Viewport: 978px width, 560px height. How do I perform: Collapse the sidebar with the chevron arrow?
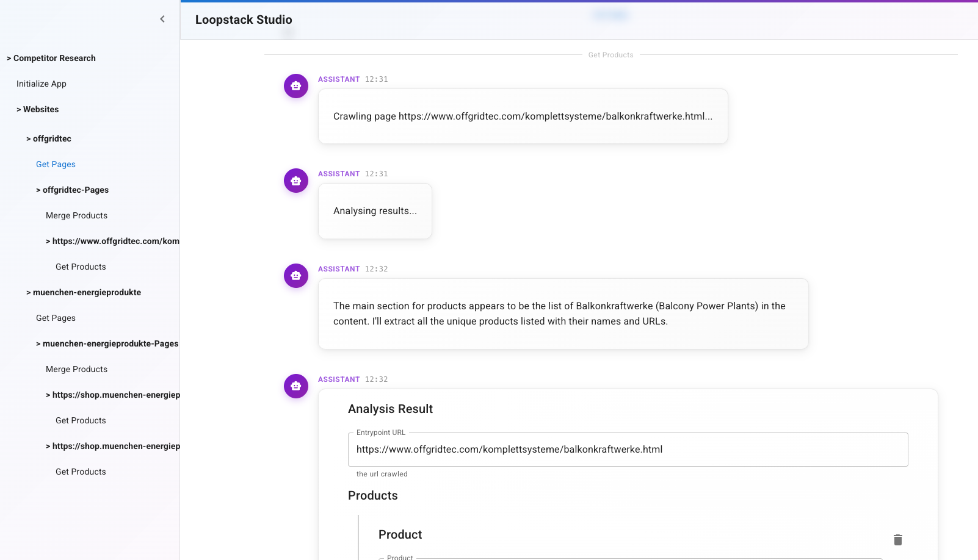click(x=162, y=19)
